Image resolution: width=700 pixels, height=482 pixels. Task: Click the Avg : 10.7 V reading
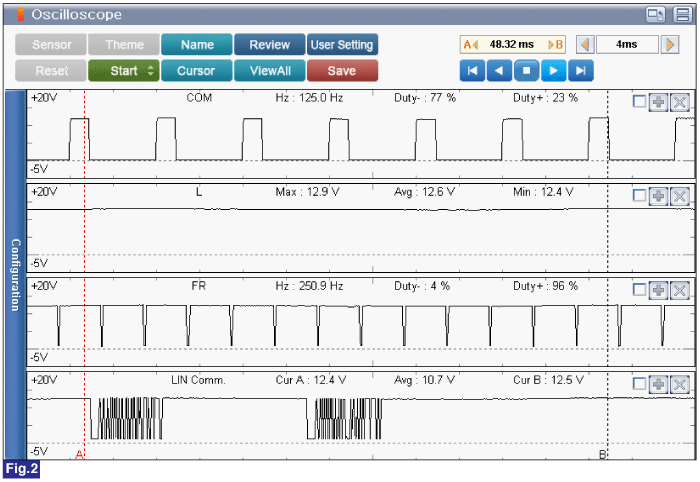pos(425,380)
